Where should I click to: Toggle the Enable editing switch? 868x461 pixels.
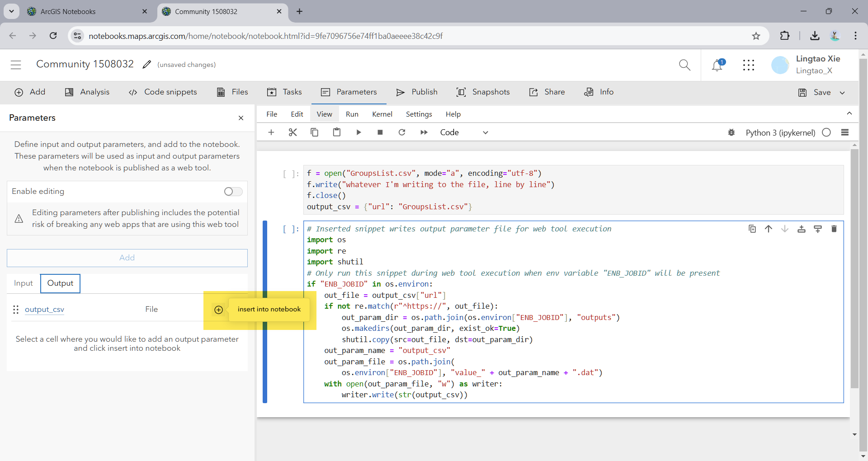232,191
